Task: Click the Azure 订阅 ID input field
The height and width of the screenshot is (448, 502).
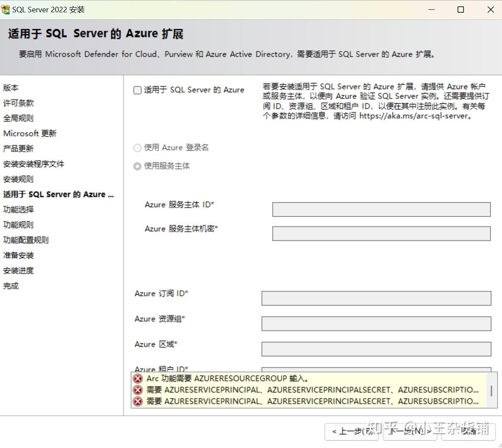Action: (x=376, y=298)
